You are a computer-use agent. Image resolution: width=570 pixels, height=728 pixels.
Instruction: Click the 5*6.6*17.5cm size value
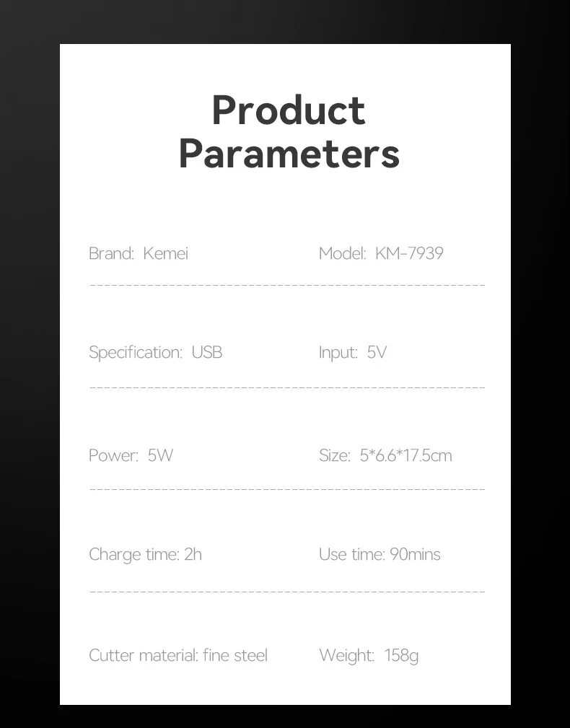point(405,455)
